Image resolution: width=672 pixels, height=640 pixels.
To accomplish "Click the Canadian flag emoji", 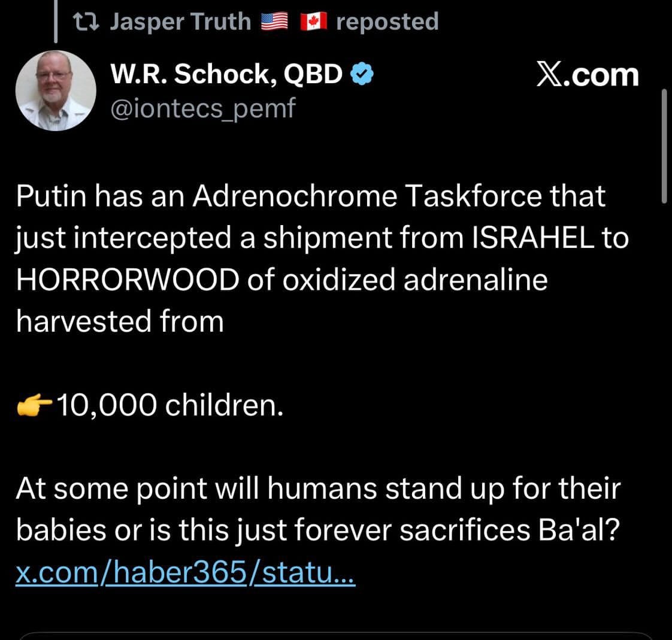I will click(313, 22).
